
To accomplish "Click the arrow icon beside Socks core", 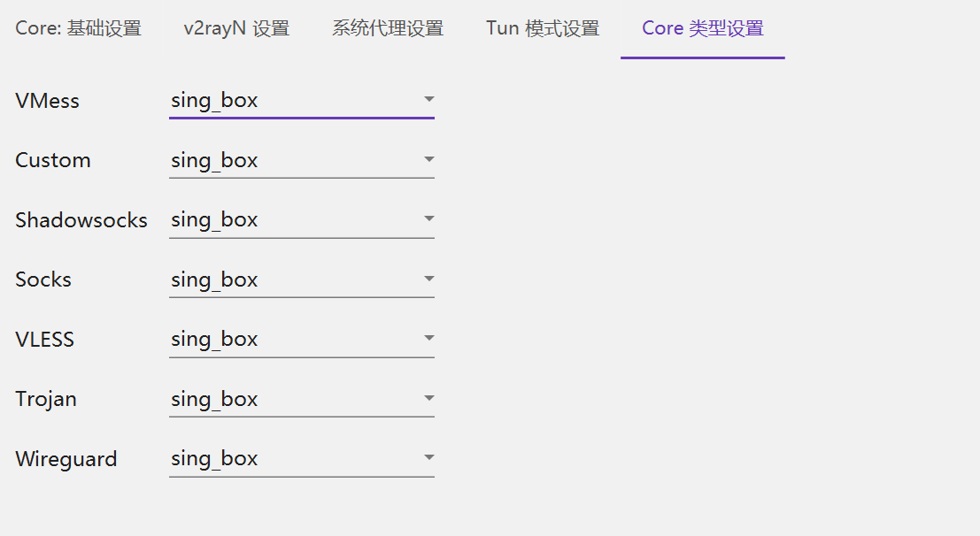I will 428,279.
